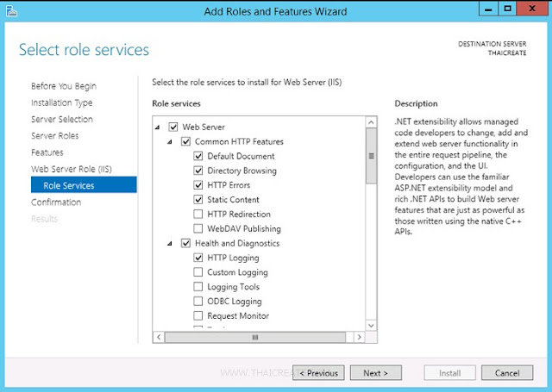Click the vertical scrollbar thumb in role list
Image resolution: width=552 pixels, height=392 pixels.
(x=371, y=156)
